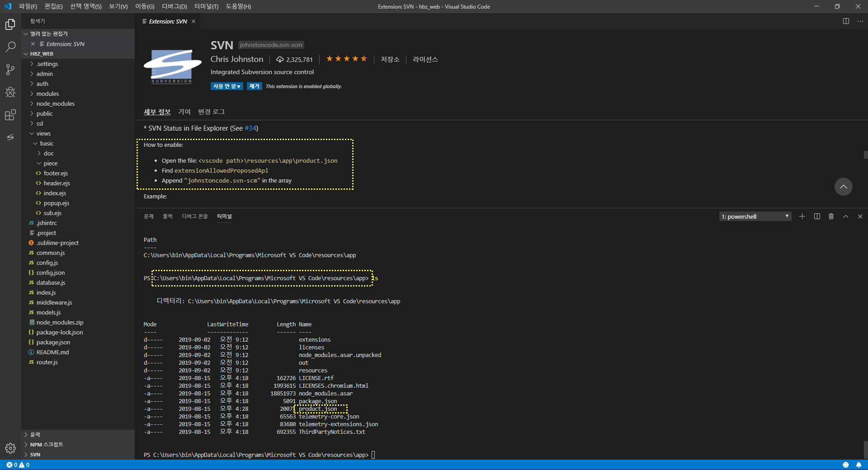Expand the SVN section in sidebar

tap(78, 455)
